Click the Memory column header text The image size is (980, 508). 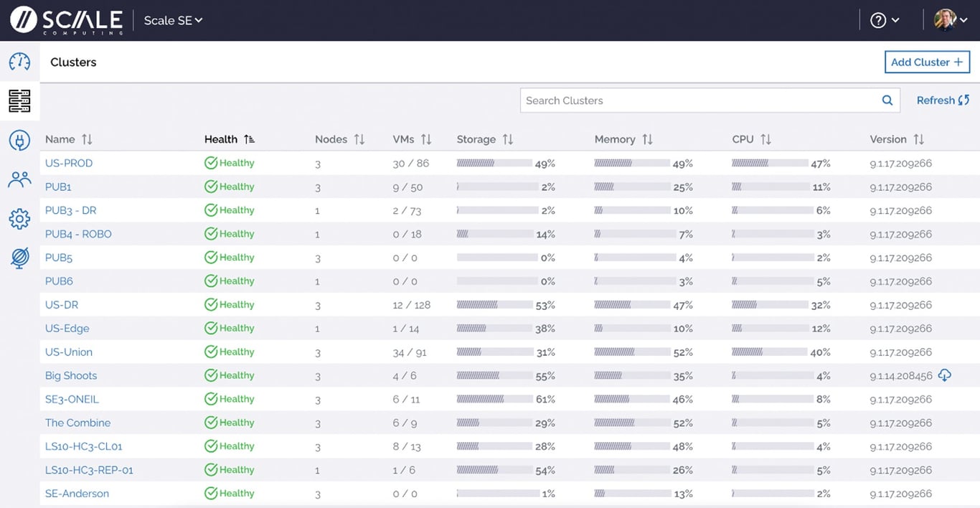615,139
